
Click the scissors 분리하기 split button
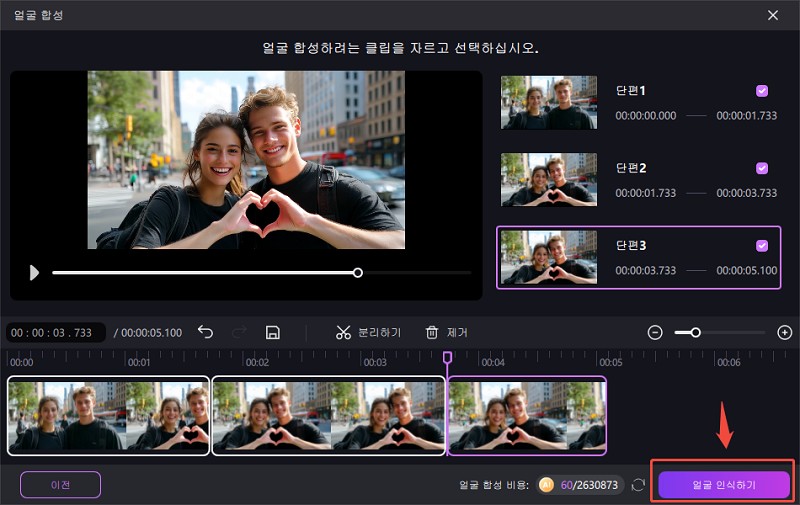click(368, 333)
